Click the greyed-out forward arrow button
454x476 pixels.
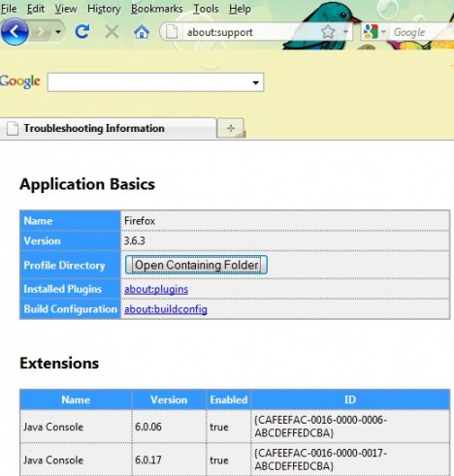point(41,32)
